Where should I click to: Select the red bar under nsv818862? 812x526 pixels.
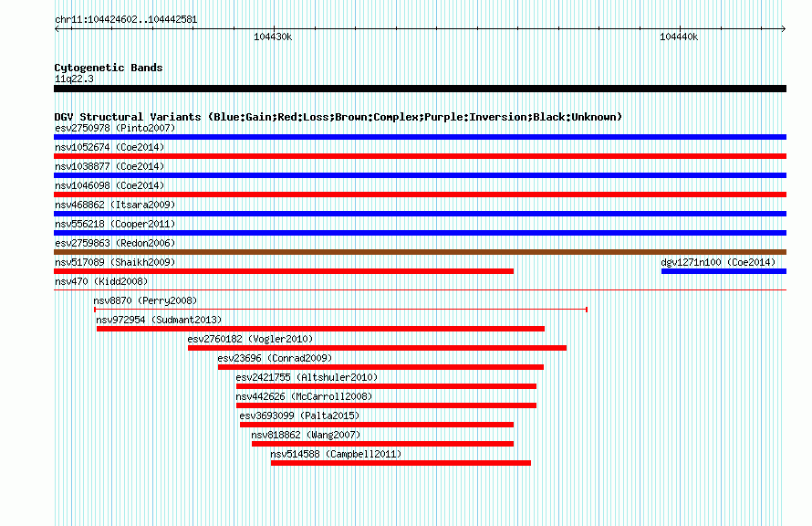[x=382, y=444]
